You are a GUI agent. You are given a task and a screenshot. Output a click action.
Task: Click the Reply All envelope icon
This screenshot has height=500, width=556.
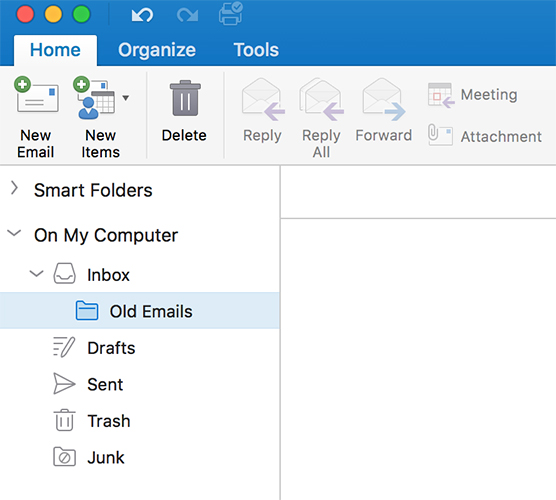point(321,99)
